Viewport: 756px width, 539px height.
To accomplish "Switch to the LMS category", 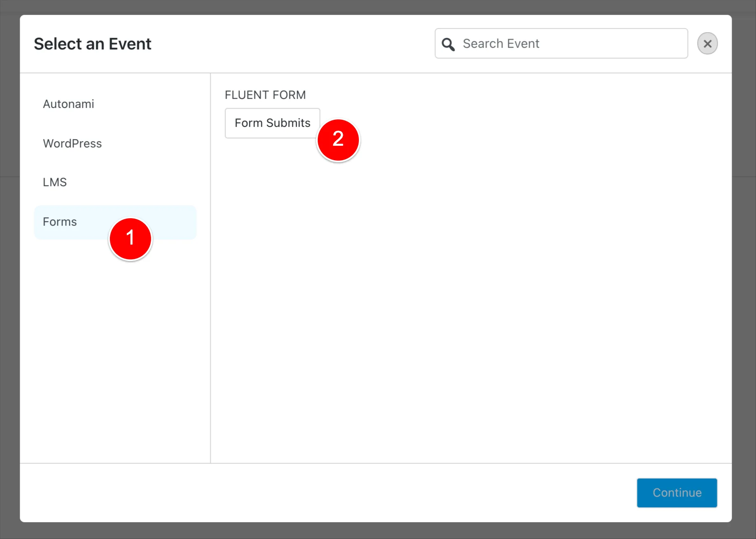I will pos(115,182).
